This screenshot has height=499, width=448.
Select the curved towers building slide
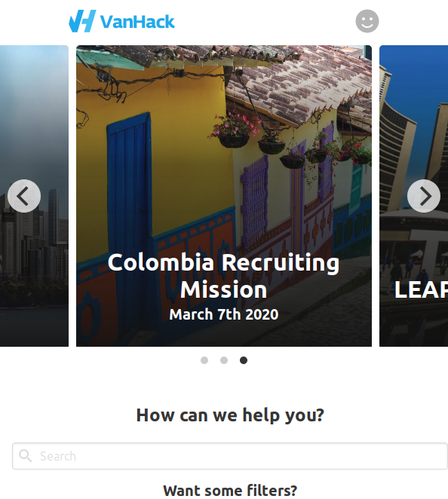[x=413, y=196]
